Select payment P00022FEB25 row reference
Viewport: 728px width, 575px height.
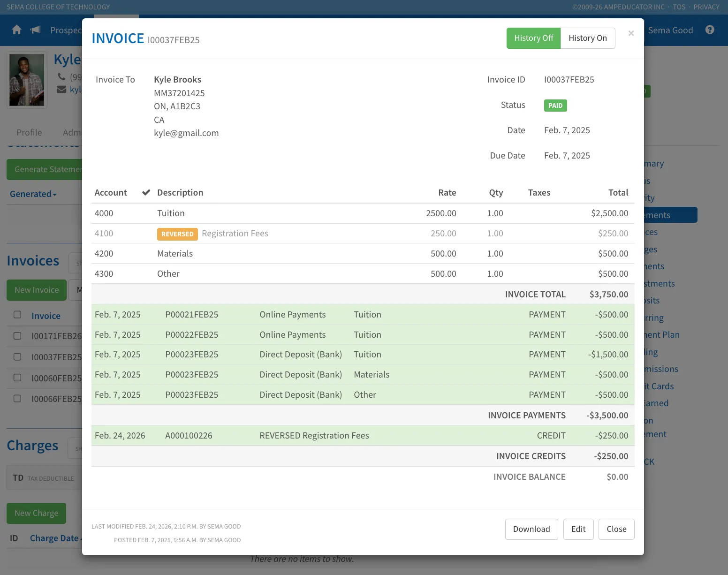pos(191,334)
